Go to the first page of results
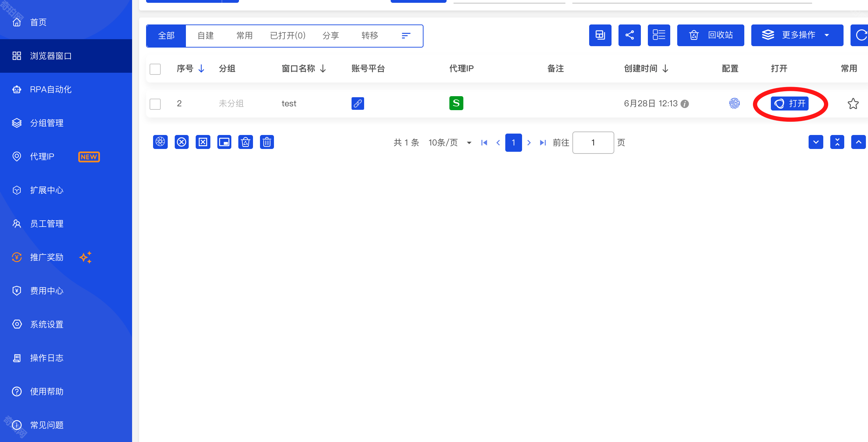868x442 pixels. click(484, 143)
